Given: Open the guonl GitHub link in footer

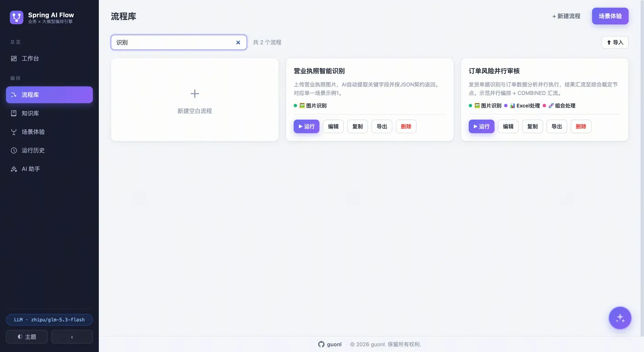Looking at the screenshot, I should click(330, 344).
